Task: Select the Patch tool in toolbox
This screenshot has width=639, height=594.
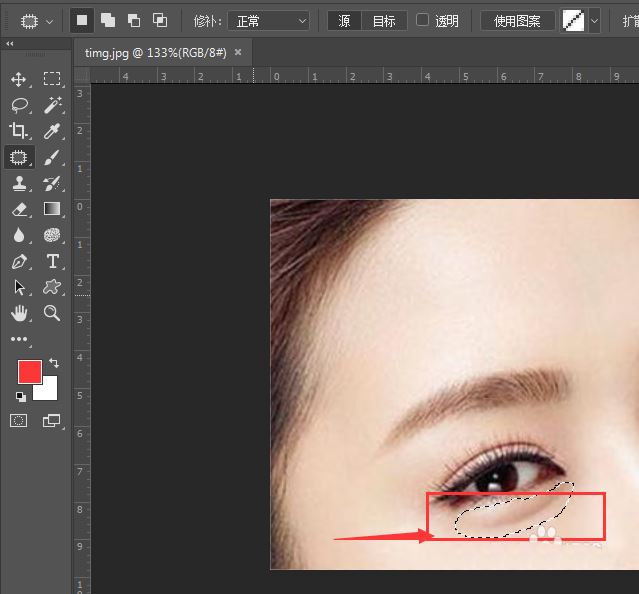Action: 19,157
